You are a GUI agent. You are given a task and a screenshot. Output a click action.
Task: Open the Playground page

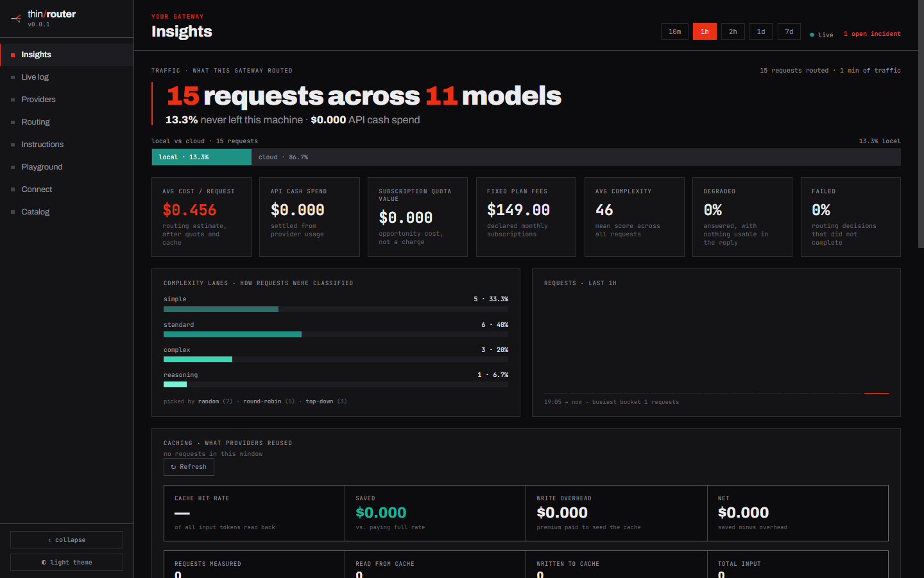click(67, 167)
